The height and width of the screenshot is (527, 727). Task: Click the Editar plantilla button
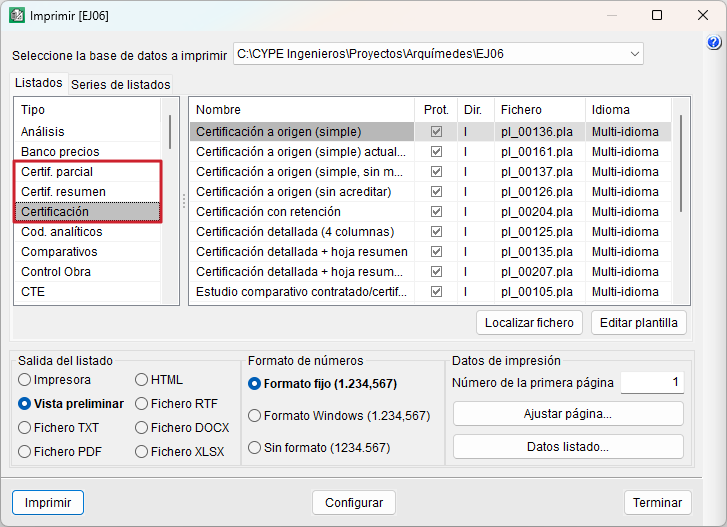pos(638,323)
